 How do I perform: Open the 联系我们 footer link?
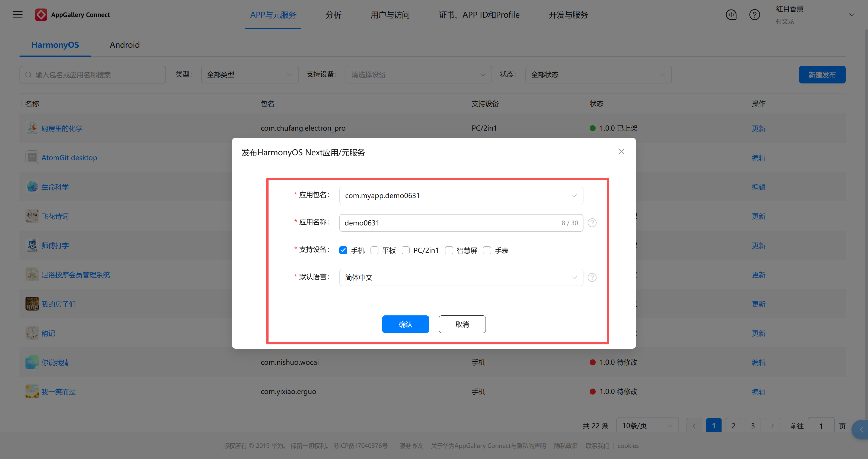click(x=597, y=445)
